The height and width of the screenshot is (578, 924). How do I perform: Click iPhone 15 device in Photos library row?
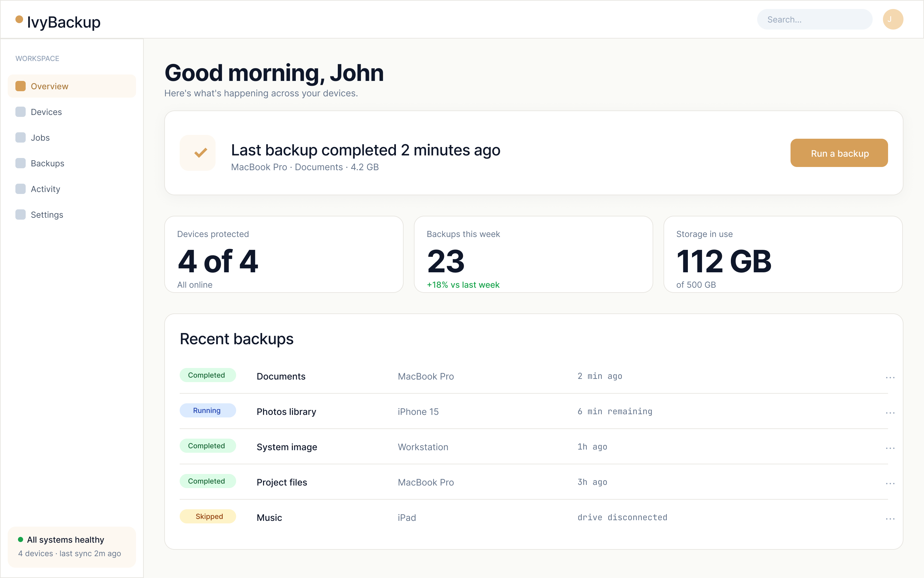(418, 412)
